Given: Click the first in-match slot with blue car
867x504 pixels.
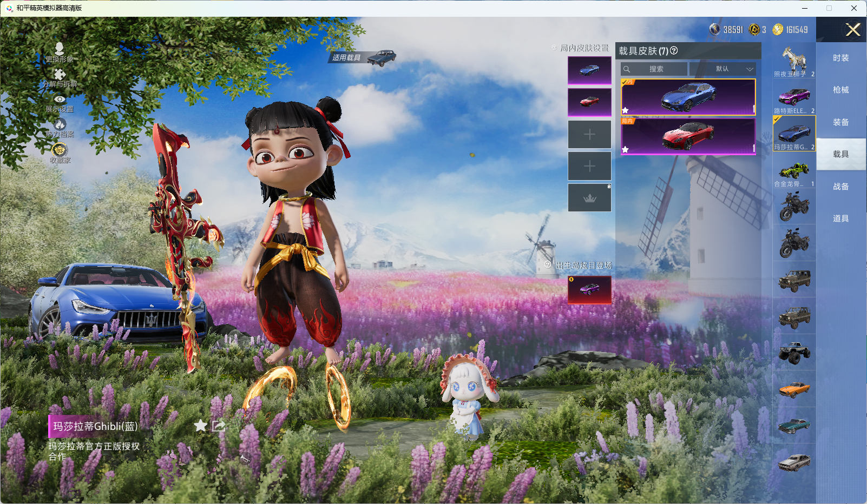Looking at the screenshot, I should pyautogui.click(x=589, y=70).
